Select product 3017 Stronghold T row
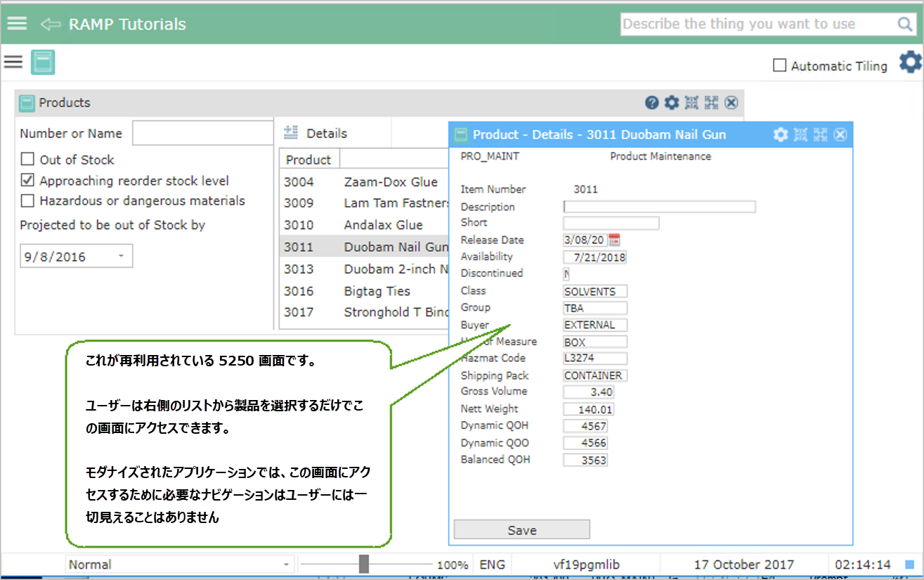924x580 pixels. [364, 312]
